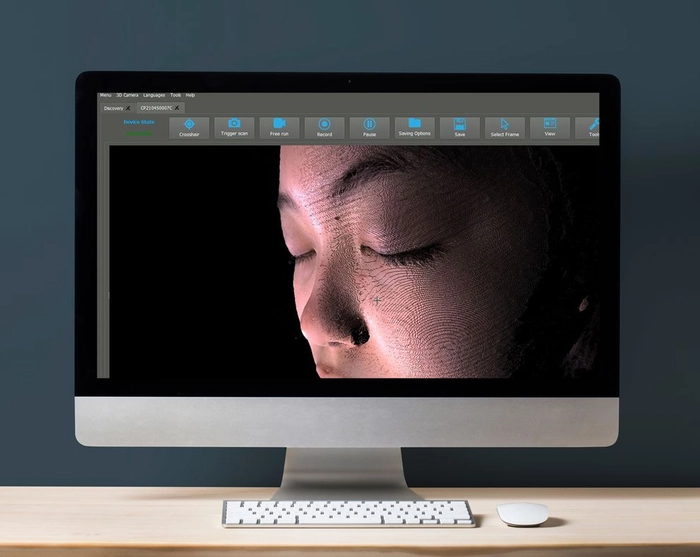Pause the scan capture
The height and width of the screenshot is (557, 700).
click(369, 127)
